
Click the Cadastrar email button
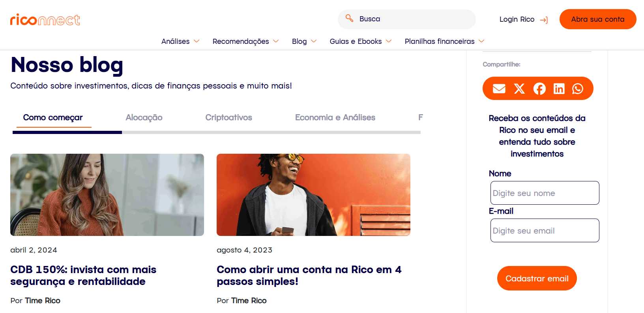tap(537, 278)
